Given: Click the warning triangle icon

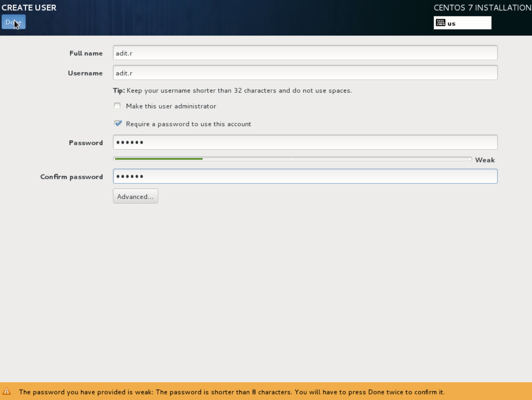Looking at the screenshot, I should tap(6, 392).
